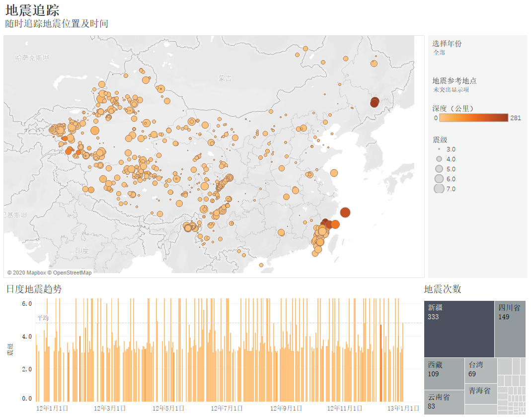Select the 新疆 333 treemap tile

459,329
